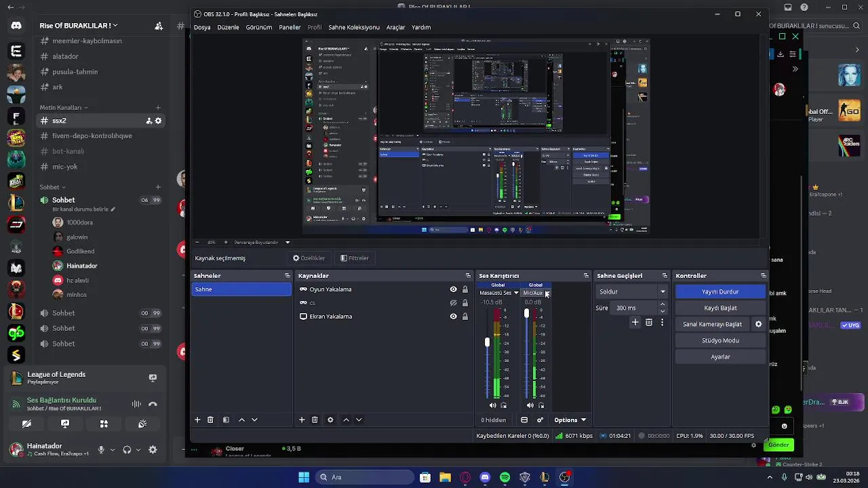Image resolution: width=868 pixels, height=488 pixels.
Task: Open the Dosya menu
Action: coord(202,27)
